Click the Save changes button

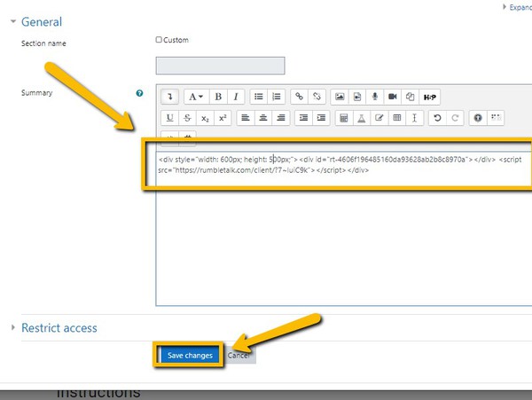(x=187, y=355)
